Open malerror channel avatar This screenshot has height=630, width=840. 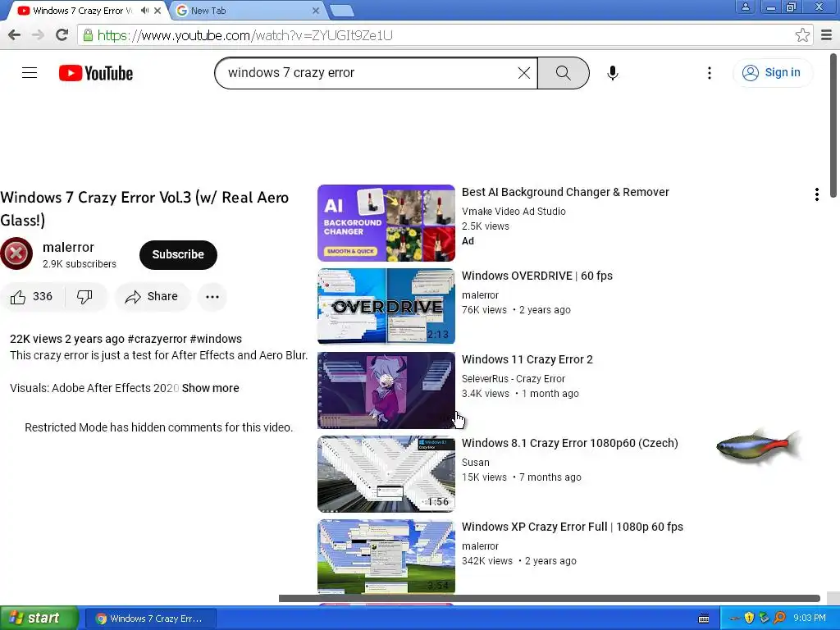[16, 253]
